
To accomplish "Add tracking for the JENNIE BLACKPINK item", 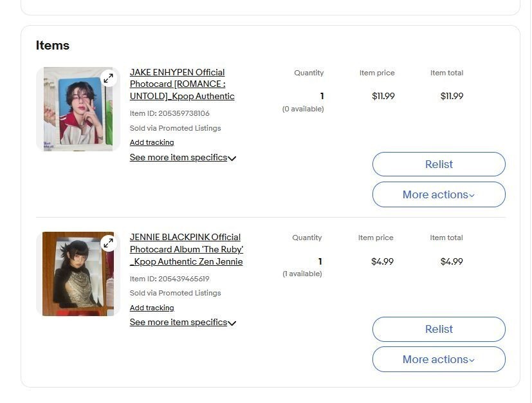I will click(x=152, y=308).
